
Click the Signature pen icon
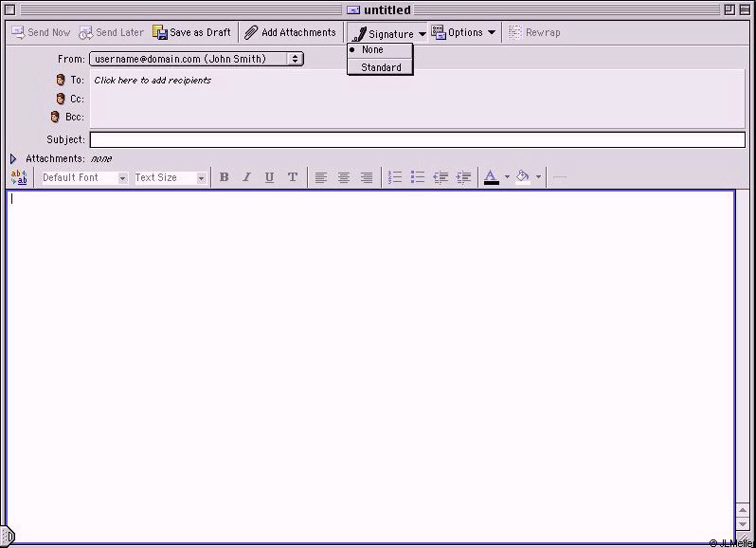click(x=359, y=34)
